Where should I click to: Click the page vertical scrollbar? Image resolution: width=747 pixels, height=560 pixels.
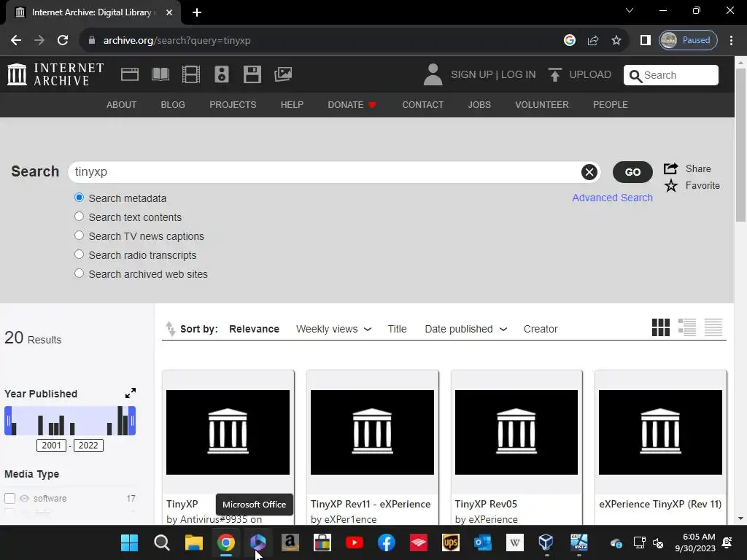click(x=740, y=145)
